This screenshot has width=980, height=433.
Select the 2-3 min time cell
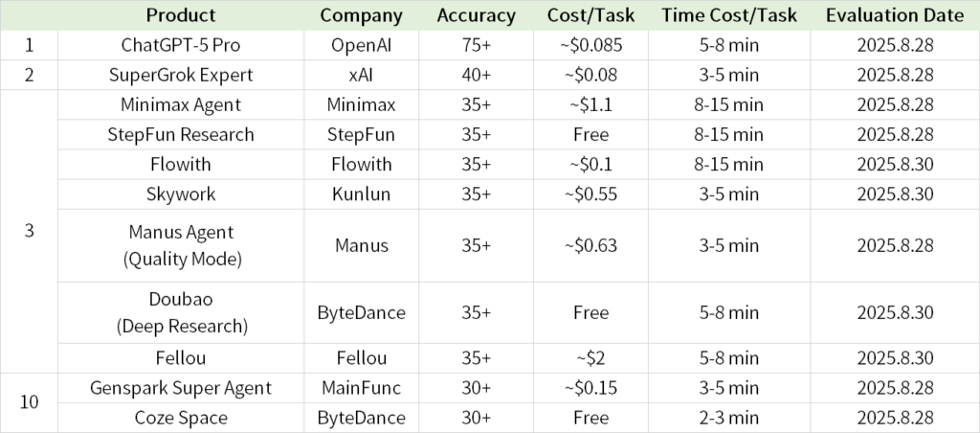[x=729, y=418]
